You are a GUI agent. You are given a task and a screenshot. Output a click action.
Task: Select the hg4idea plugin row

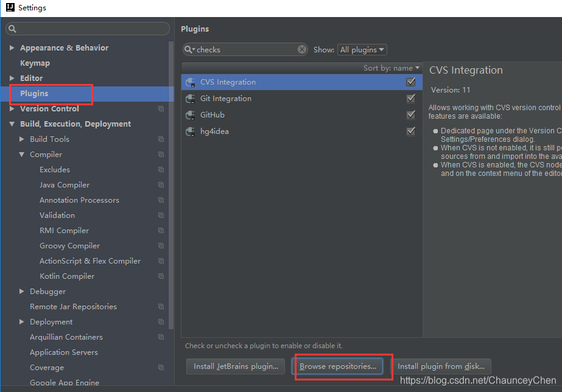(302, 131)
